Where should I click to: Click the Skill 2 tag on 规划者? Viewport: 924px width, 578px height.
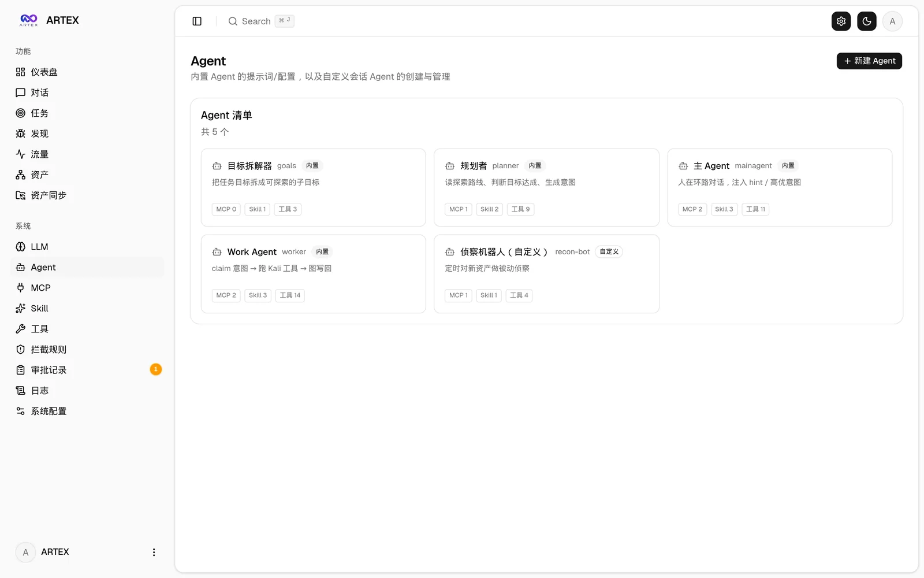tap(489, 209)
